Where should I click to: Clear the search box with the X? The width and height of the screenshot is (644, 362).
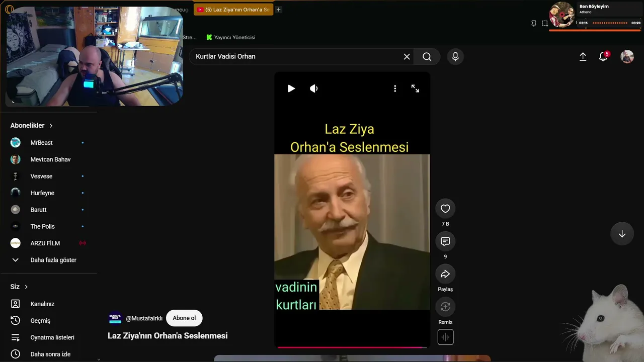[x=407, y=57]
